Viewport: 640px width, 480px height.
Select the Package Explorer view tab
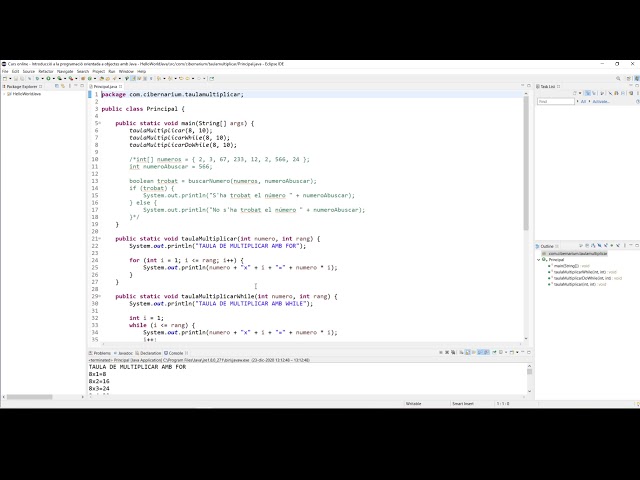[22, 87]
